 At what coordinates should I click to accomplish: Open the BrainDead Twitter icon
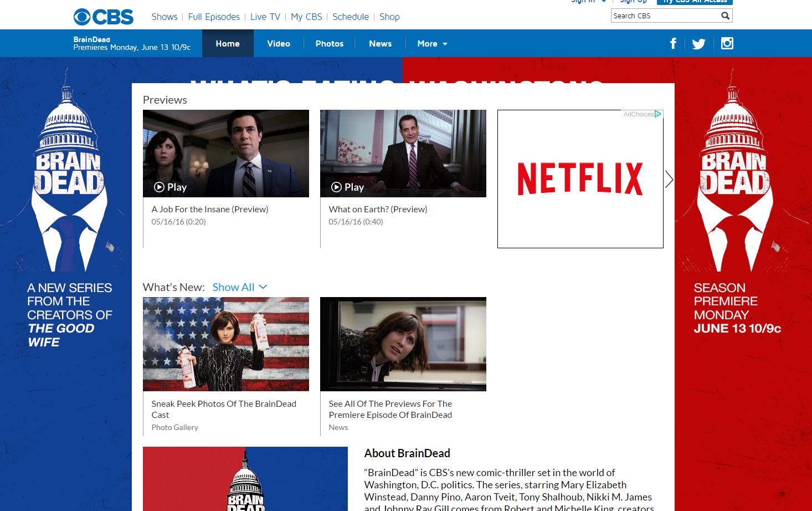[698, 44]
